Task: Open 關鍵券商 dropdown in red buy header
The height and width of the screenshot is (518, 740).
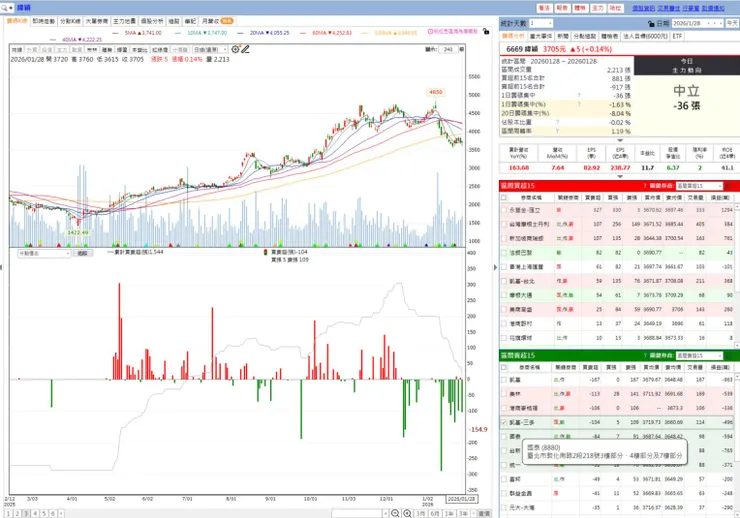Action: pos(699,186)
